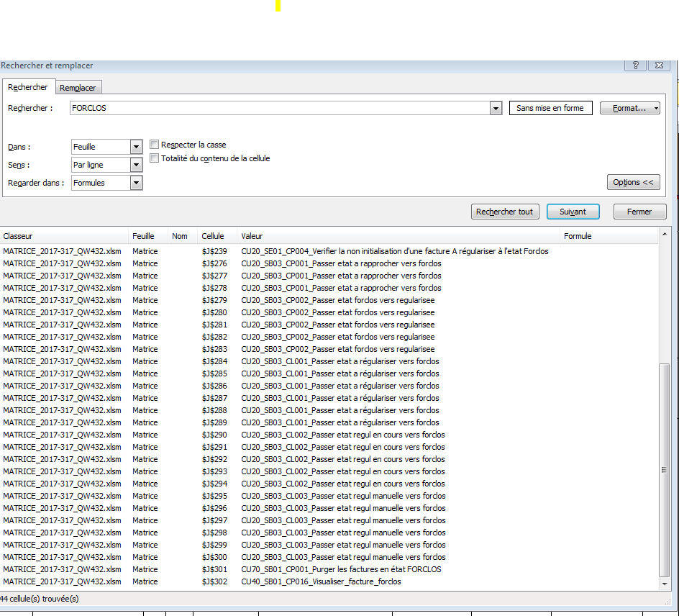Enable Respecter la casse checkbox
The height and width of the screenshot is (616, 679).
pos(154,144)
